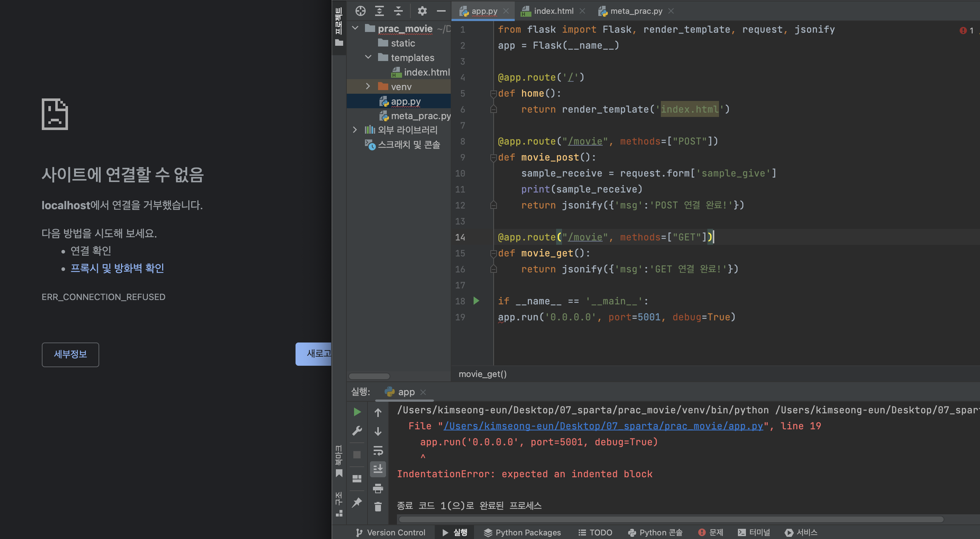This screenshot has width=980, height=539.
Task: Click the collapse all icon in project panel
Action: click(x=398, y=11)
